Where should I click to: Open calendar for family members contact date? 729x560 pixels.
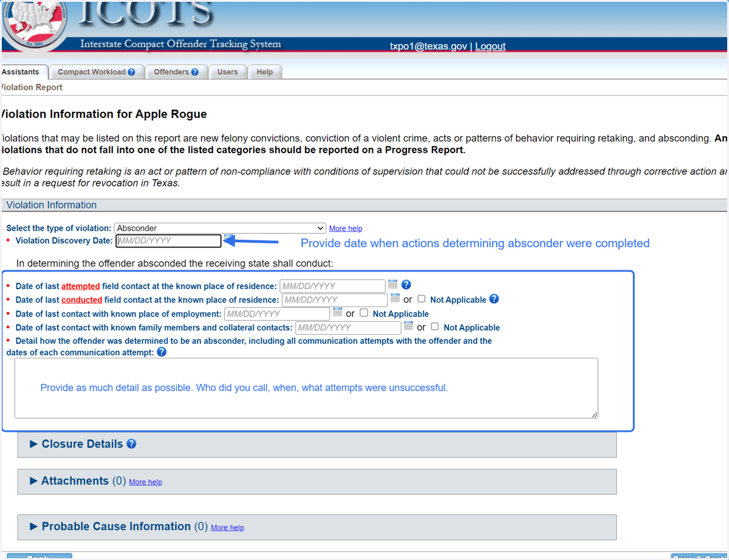coord(408,326)
